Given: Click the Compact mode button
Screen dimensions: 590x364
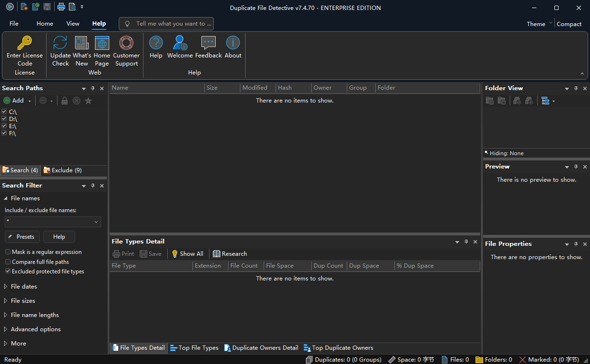Looking at the screenshot, I should tap(569, 24).
